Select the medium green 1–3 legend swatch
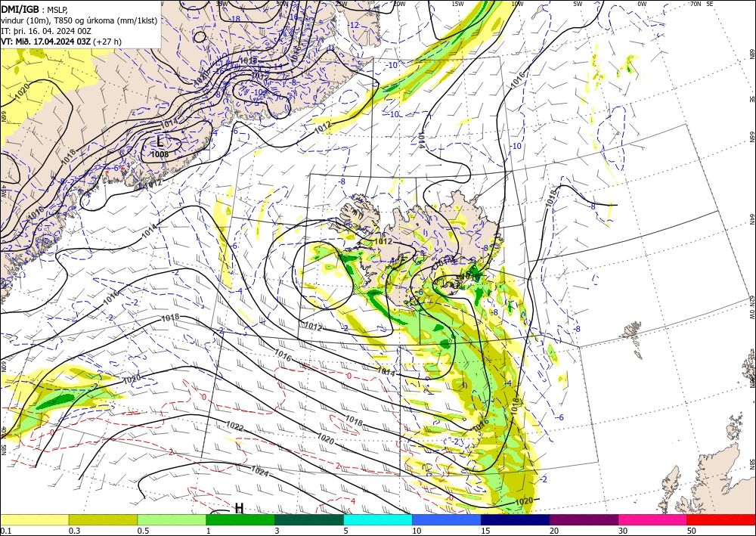756x536 pixels. 240,519
